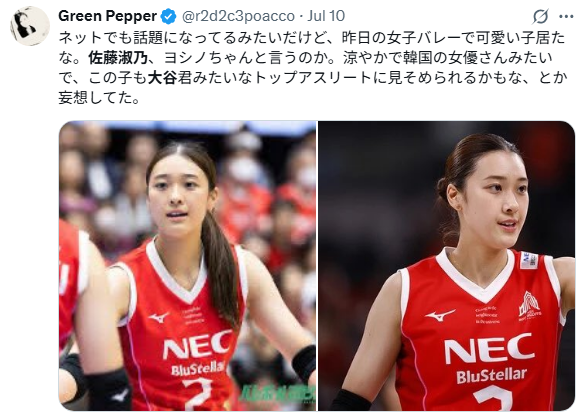Click the bold 佐藤淑乃 text
The image size is (581, 415).
(x=118, y=58)
